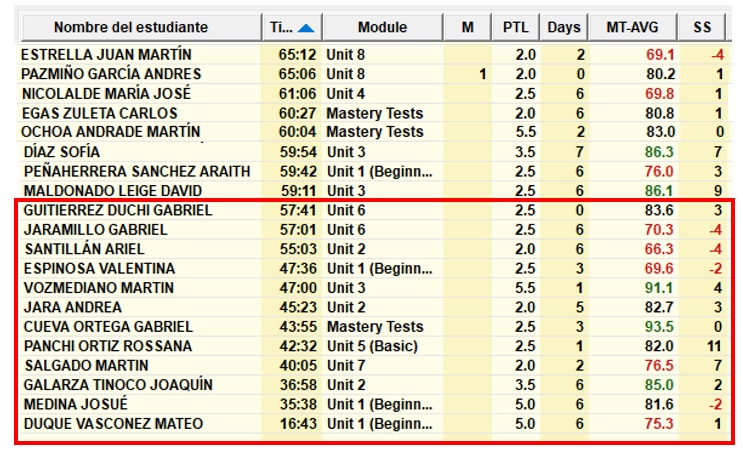Sort by MT-AVG column header
The image size is (743, 456).
(631, 27)
